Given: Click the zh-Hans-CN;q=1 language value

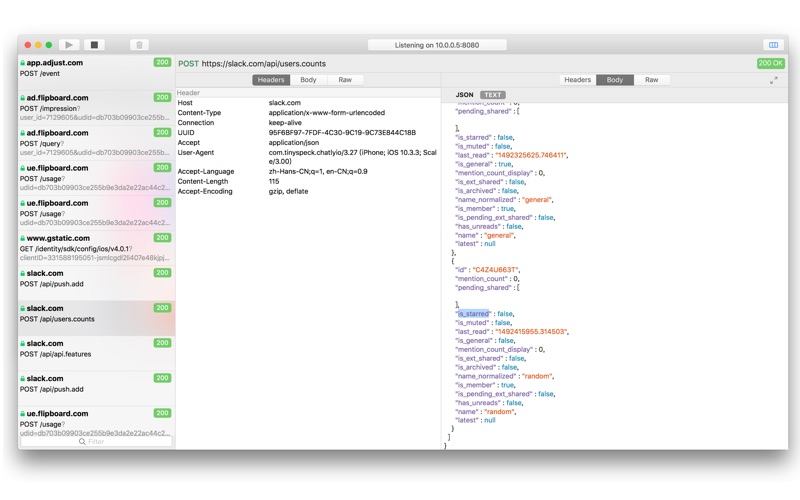Looking at the screenshot, I should tap(318, 171).
